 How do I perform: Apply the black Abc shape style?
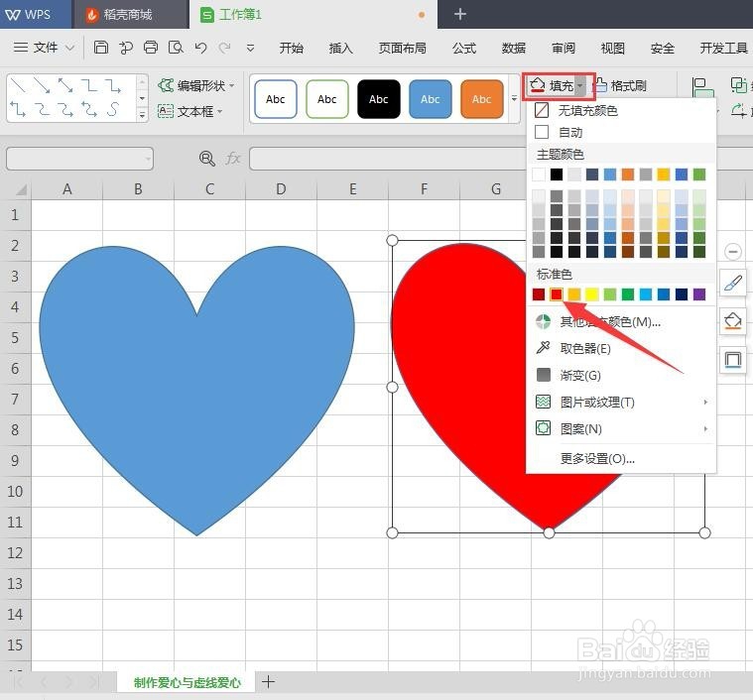pyautogui.click(x=378, y=99)
